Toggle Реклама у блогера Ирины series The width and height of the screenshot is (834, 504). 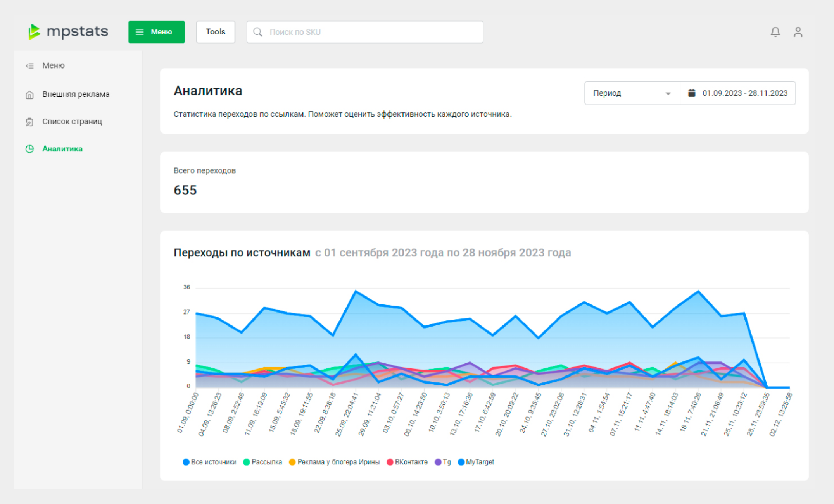click(334, 462)
